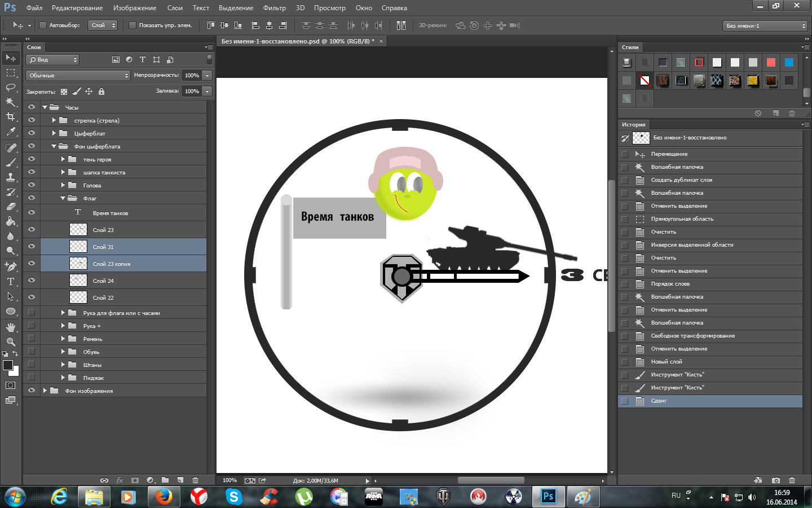812x508 pixels.
Task: Click the Заливка fill value field
Action: pos(192,91)
